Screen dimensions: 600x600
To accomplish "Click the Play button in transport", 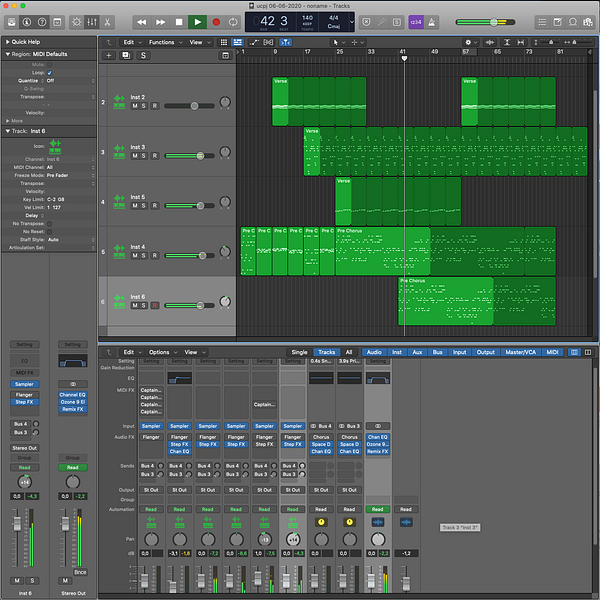I will 197,21.
